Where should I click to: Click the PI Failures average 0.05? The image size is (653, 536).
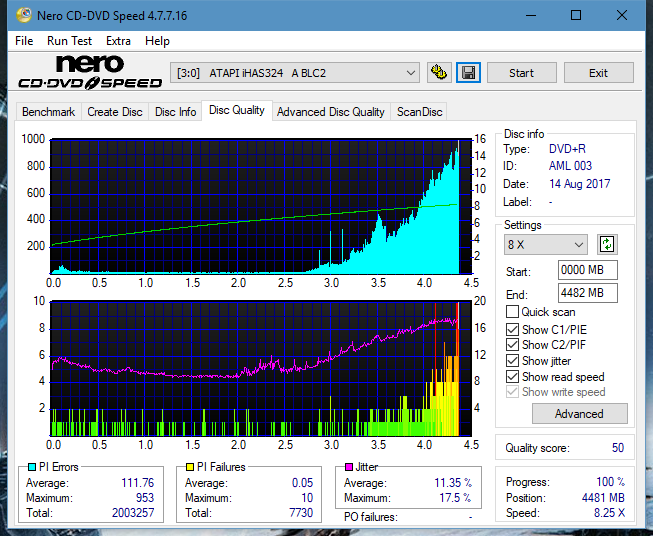pyautogui.click(x=302, y=483)
